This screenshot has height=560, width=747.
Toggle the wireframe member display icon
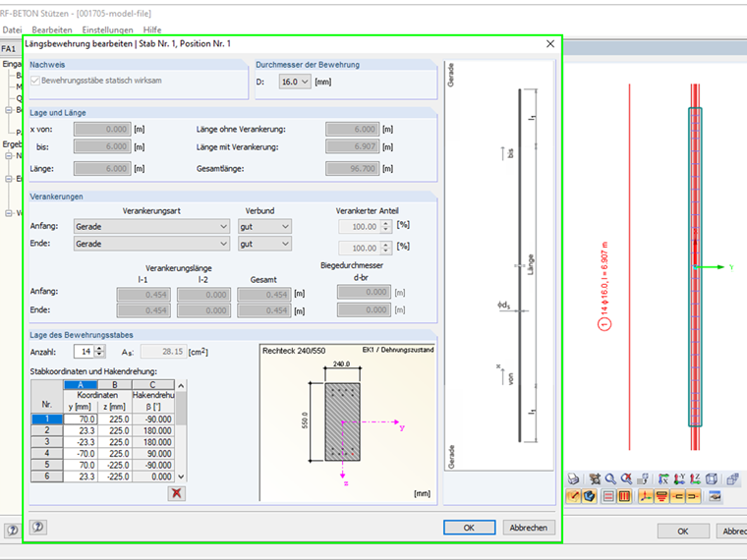point(574,496)
